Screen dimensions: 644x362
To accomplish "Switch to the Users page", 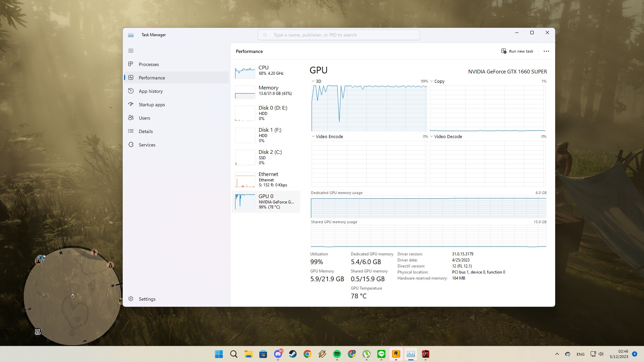I will [x=176, y=118].
